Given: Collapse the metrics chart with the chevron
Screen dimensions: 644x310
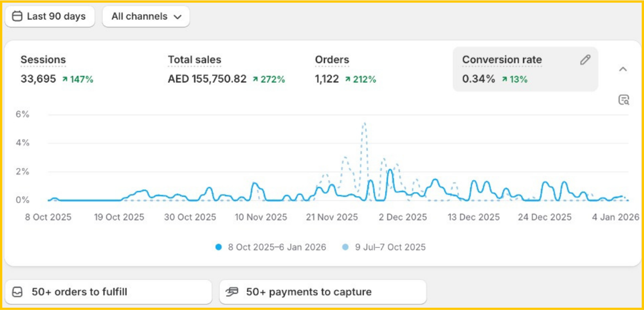Looking at the screenshot, I should (623, 70).
